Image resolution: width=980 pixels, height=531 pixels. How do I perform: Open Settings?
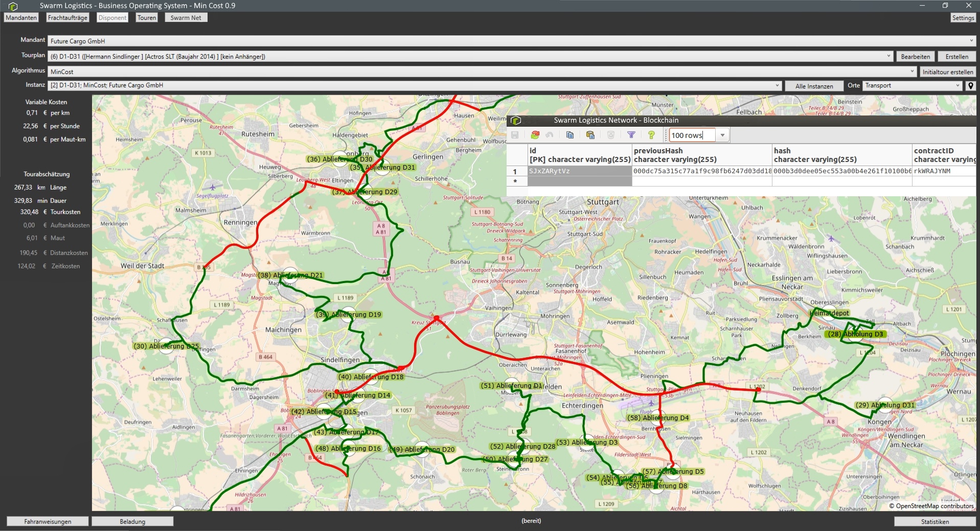(963, 18)
